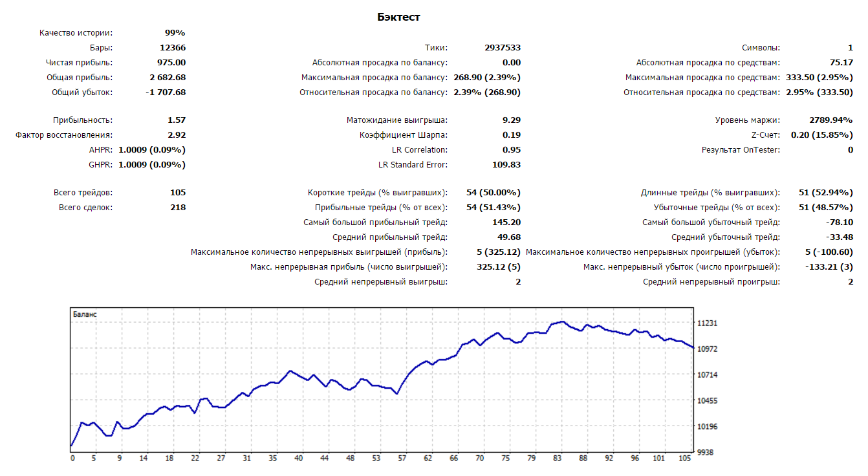Click Самый большой прибыльный трейд value 145.20
Viewport: 868px width, 476px height.
pos(506,222)
